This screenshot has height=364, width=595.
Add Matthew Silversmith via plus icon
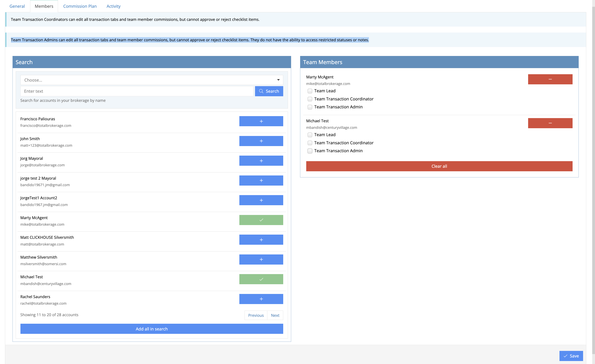point(261,259)
